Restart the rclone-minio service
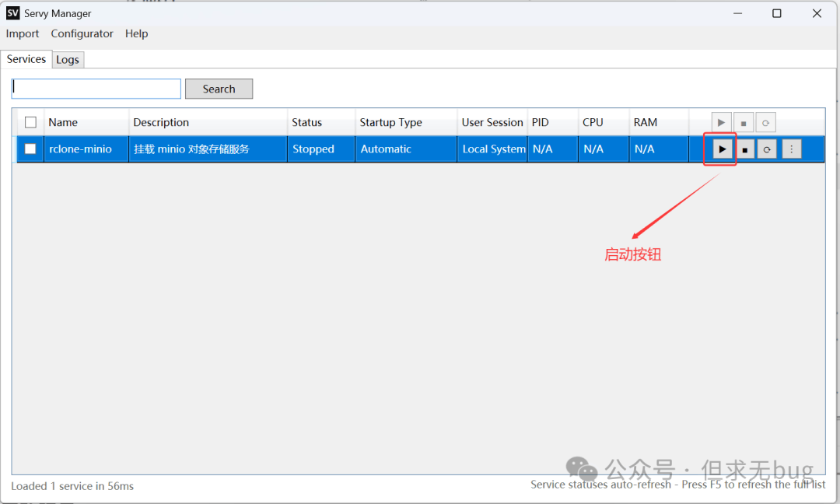The height and width of the screenshot is (504, 840). click(x=767, y=149)
